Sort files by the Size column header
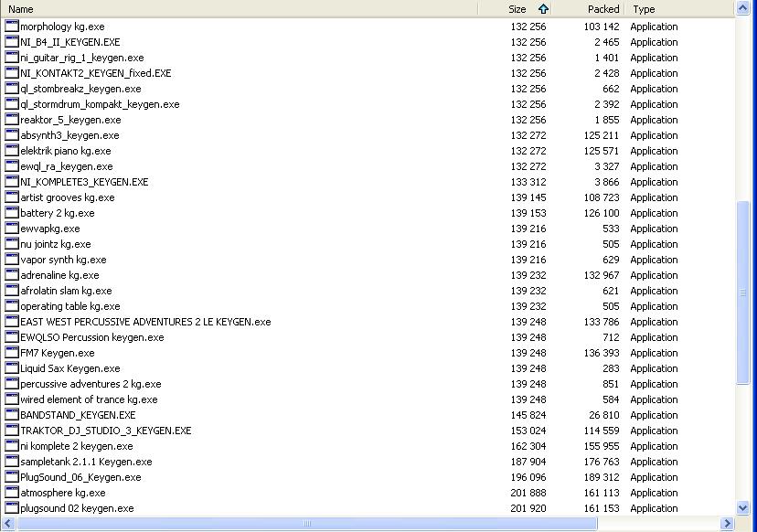 tap(514, 9)
